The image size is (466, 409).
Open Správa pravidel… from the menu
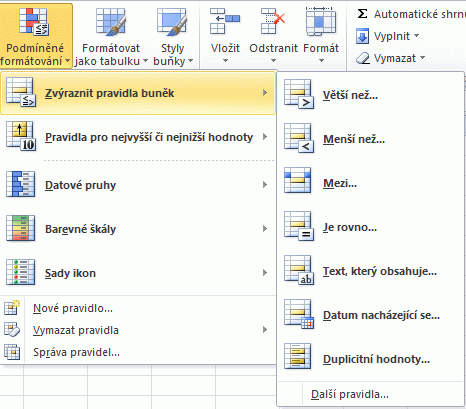pyautogui.click(x=138, y=352)
